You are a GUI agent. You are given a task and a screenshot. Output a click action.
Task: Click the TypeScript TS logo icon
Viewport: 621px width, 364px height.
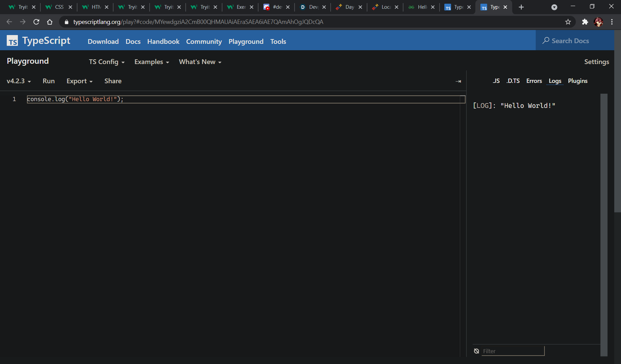(x=12, y=41)
